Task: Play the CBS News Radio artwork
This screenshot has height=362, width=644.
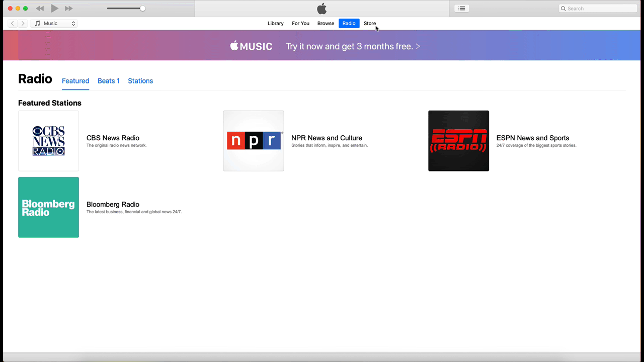Action: pyautogui.click(x=48, y=141)
